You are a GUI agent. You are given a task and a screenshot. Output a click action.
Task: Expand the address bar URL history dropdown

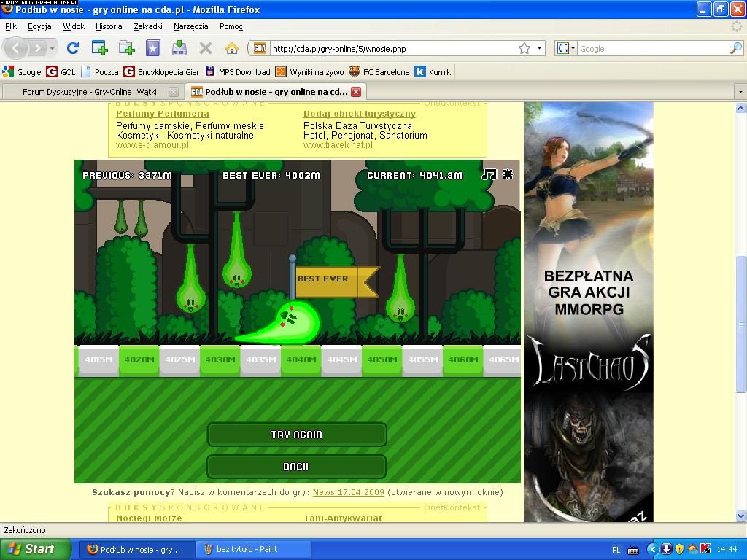click(x=539, y=48)
